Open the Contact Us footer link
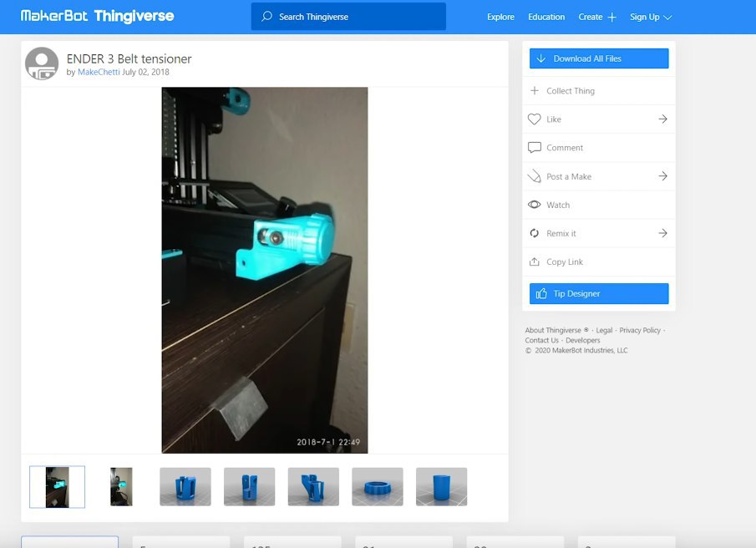This screenshot has height=548, width=756. tap(542, 340)
